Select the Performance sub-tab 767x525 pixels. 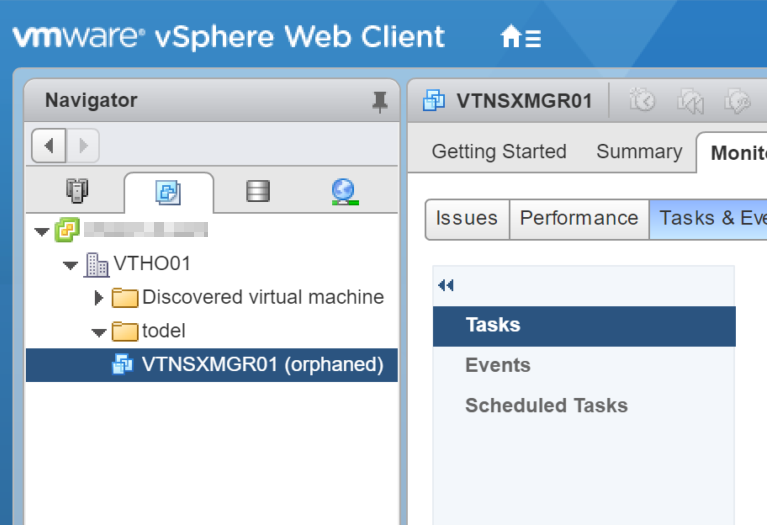tap(578, 218)
